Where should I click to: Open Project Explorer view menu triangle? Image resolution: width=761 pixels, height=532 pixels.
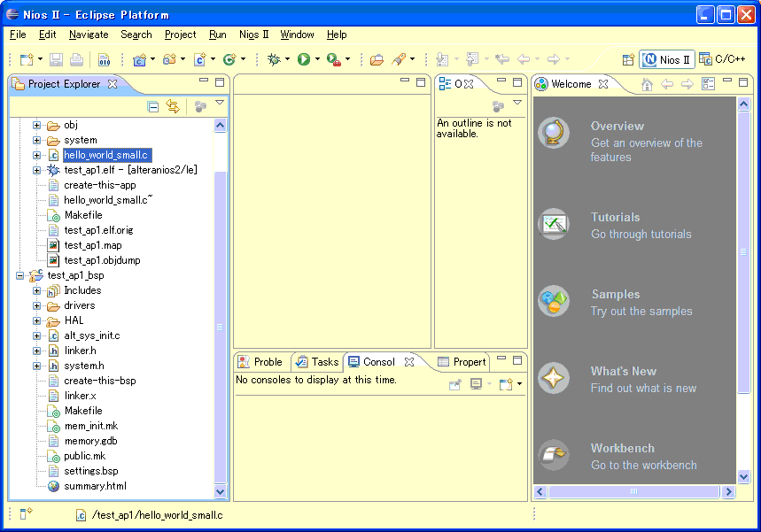click(220, 103)
